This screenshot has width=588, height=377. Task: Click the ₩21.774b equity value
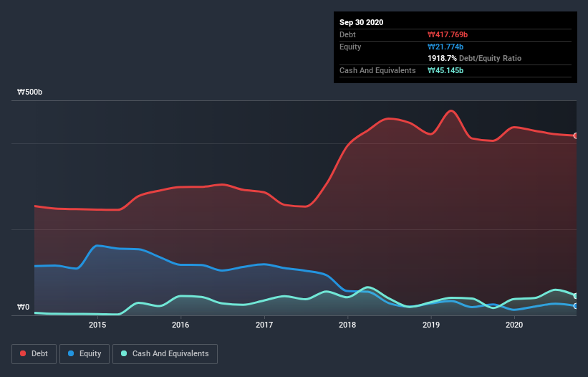[x=445, y=47]
